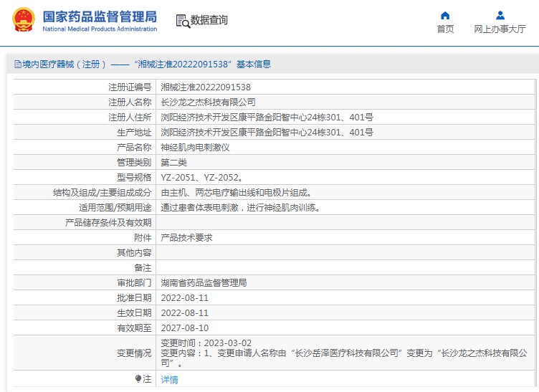Click expiry date 2027-08-10
Image resolution: width=539 pixels, height=392 pixels.
pos(185,328)
